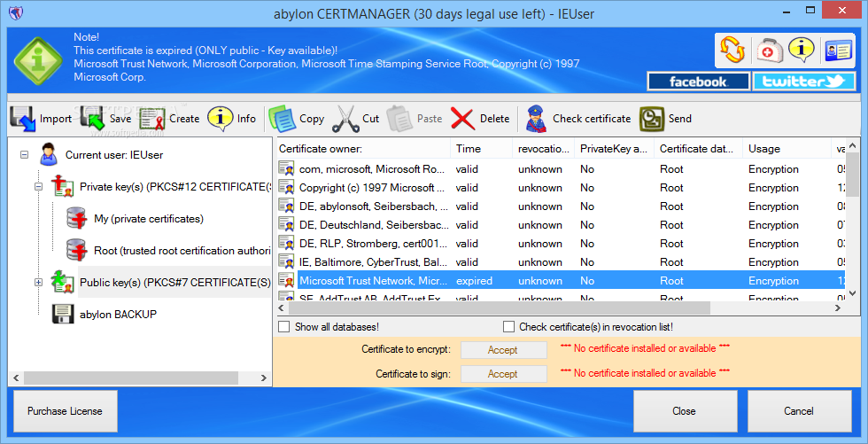Select the DE, Deutschland, Seibersbac... certificate row
The image size is (868, 444).
click(560, 225)
